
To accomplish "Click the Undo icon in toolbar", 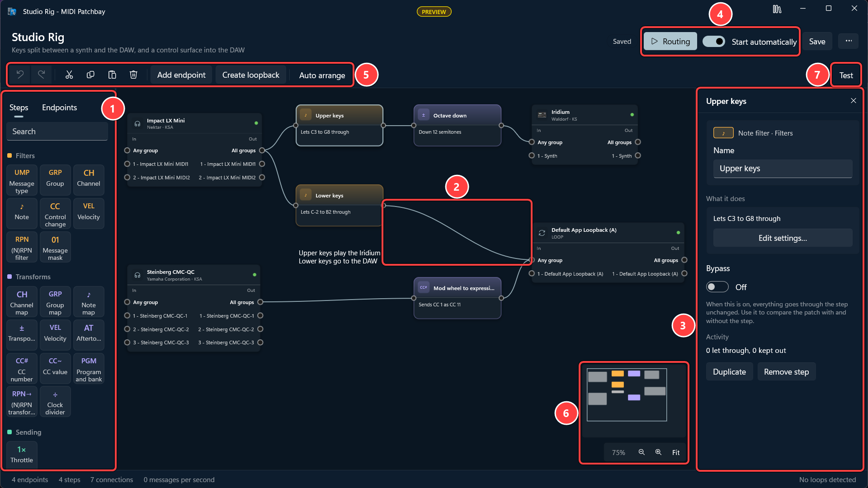I will point(20,75).
